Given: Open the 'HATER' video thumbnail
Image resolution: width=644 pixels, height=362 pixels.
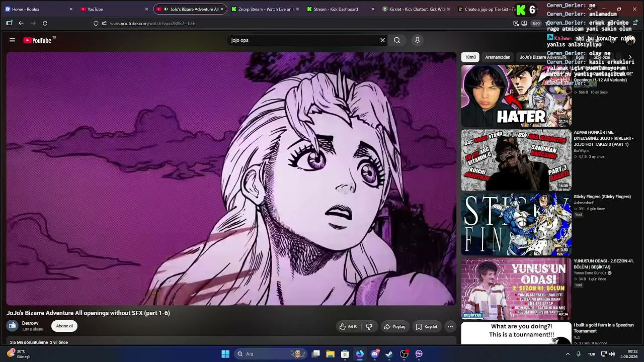Looking at the screenshot, I should click(x=516, y=96).
